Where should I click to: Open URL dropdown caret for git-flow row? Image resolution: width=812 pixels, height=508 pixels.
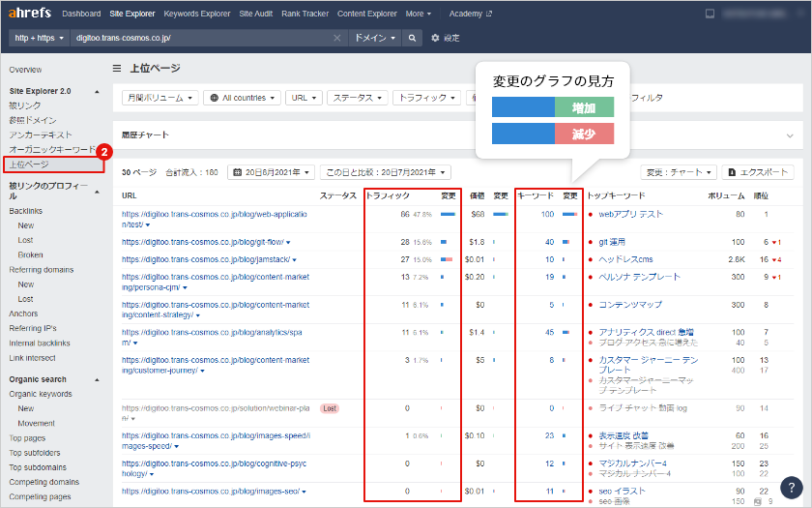point(288,242)
